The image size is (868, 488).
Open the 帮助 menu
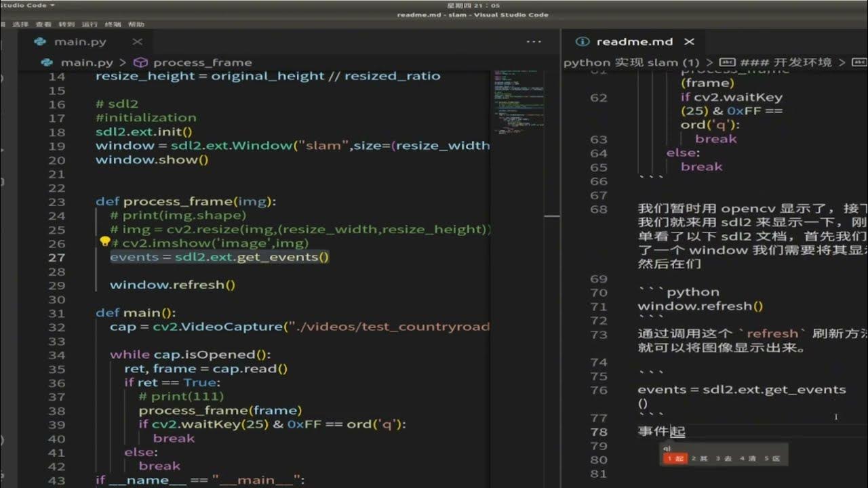[x=136, y=24]
